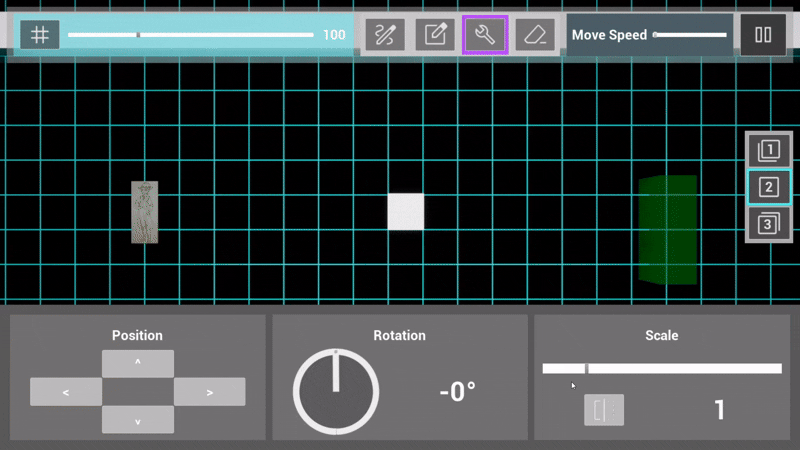Toggle the grid icon button
The height and width of the screenshot is (450, 800).
click(40, 34)
